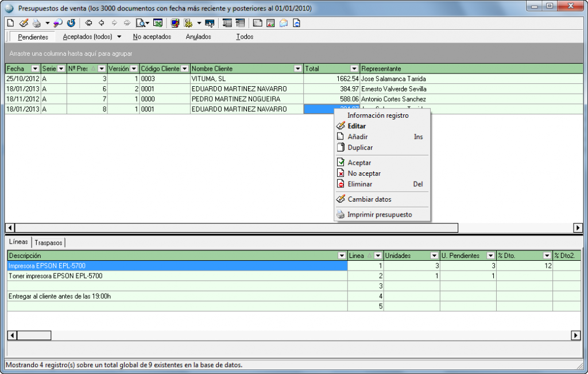The image size is (588, 374).
Task: Click the Eliminar icon in context menu
Action: (341, 184)
